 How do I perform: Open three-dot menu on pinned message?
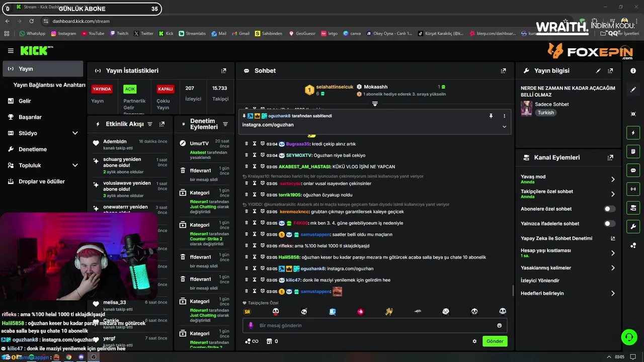tap(504, 116)
